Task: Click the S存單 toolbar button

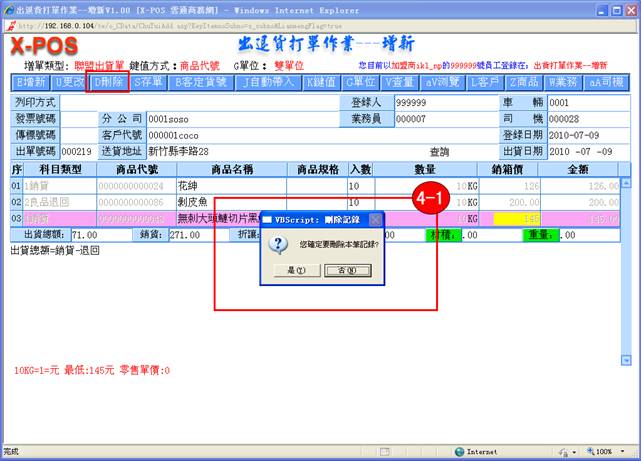Action: point(149,81)
